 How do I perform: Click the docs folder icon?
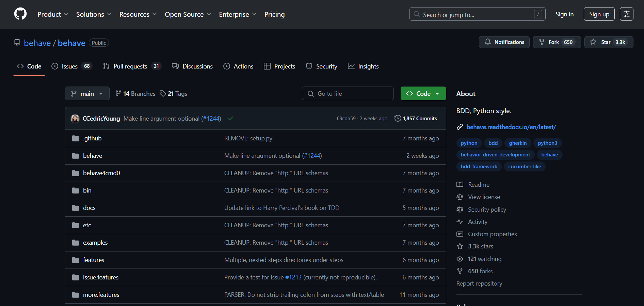76,208
